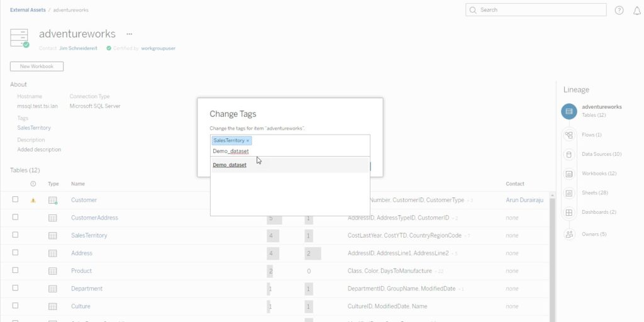Select Data Sources icon in Lineage
644x322 pixels.
pyautogui.click(x=569, y=155)
